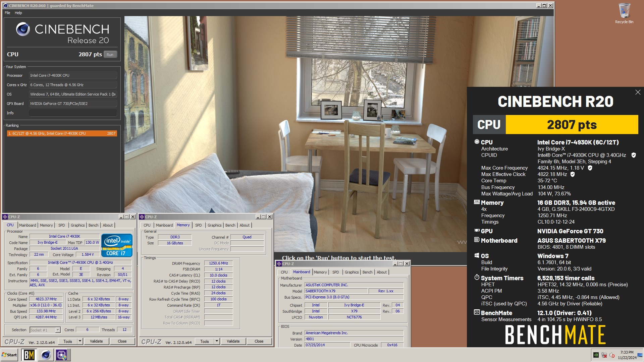Select the 6C/12T @ 4.56 GHz ranking row
This screenshot has height=362, width=644.
[62, 133]
